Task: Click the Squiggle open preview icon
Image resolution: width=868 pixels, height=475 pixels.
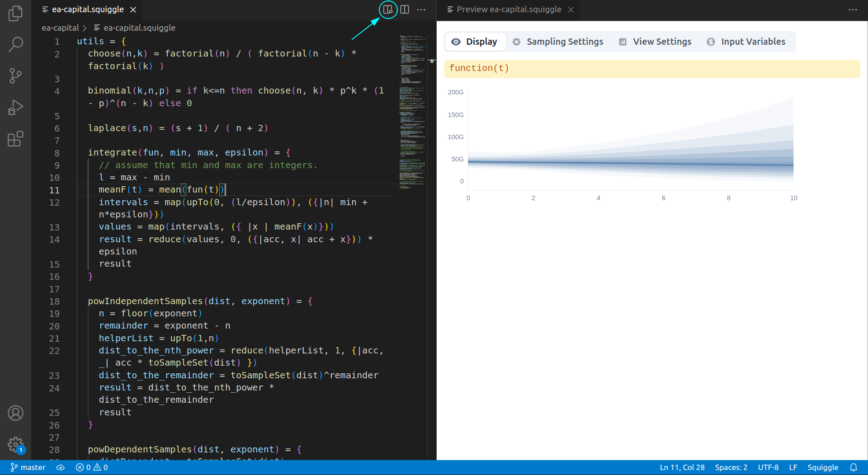Action: pyautogui.click(x=387, y=9)
